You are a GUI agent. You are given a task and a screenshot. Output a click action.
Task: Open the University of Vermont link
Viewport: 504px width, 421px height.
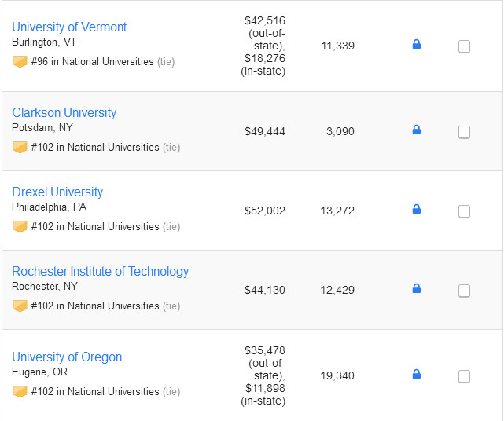pos(69,27)
